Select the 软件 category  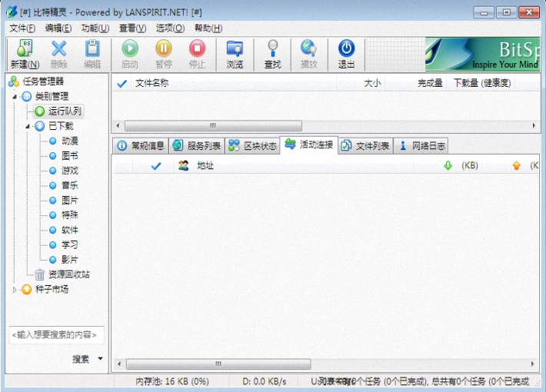coord(63,230)
